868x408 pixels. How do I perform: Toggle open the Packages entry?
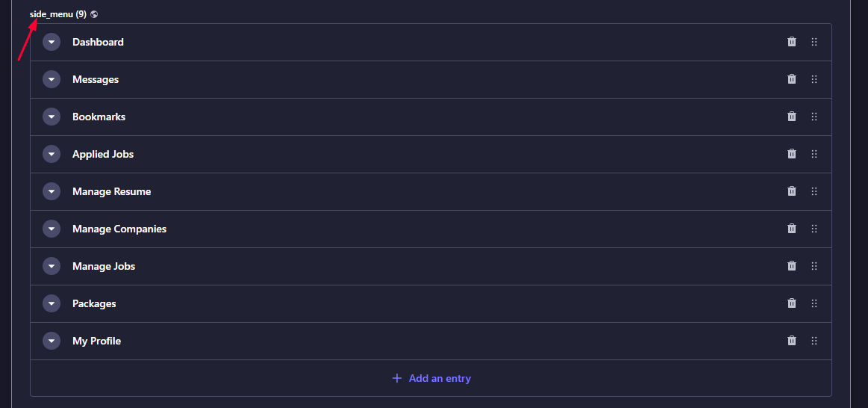tap(51, 304)
